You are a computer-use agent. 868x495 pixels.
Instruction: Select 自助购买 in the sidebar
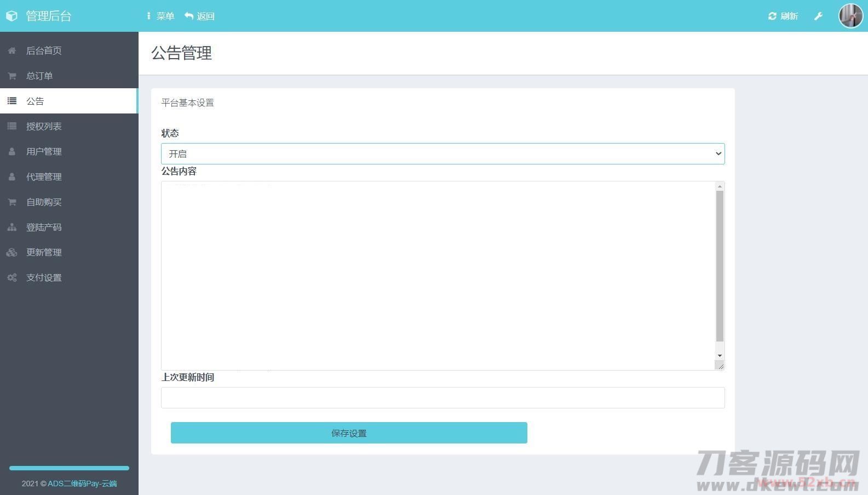(44, 202)
